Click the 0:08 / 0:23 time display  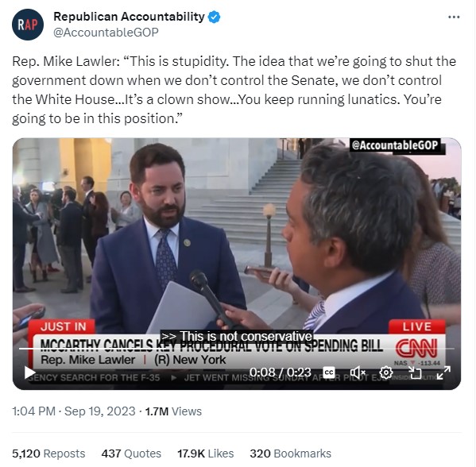[281, 372]
